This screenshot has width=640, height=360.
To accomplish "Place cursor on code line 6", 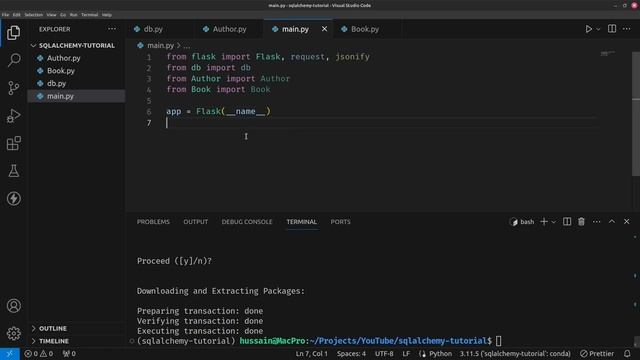I will [218, 111].
